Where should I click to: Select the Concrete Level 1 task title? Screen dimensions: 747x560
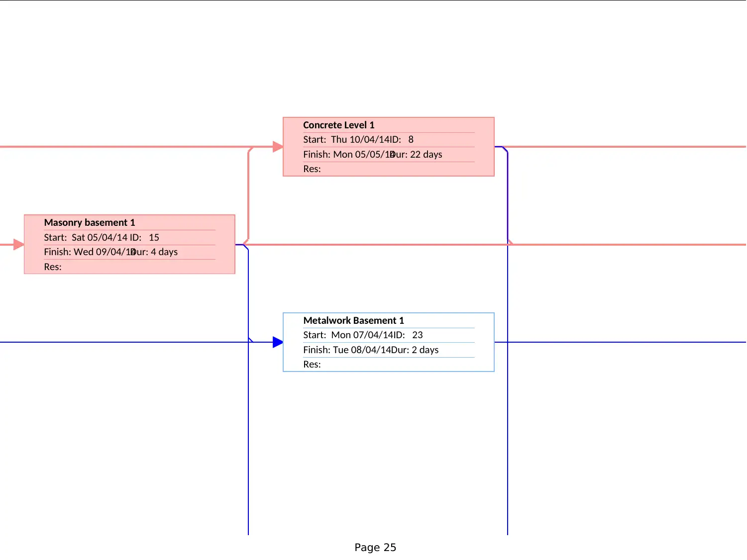[338, 125]
